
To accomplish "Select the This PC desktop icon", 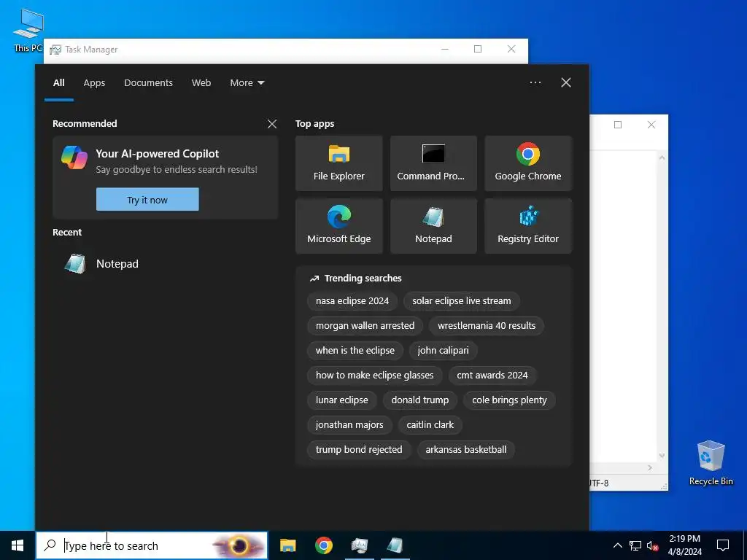I will (x=28, y=31).
